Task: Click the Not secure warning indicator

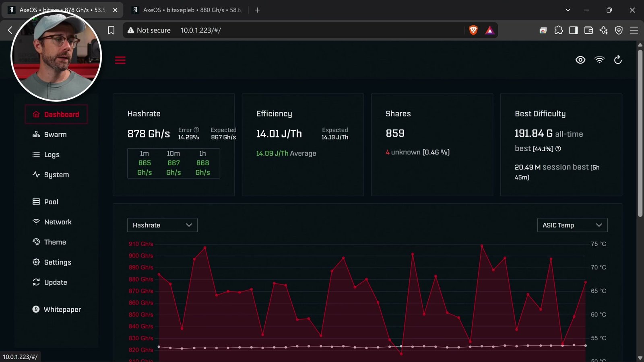Action: click(x=149, y=30)
